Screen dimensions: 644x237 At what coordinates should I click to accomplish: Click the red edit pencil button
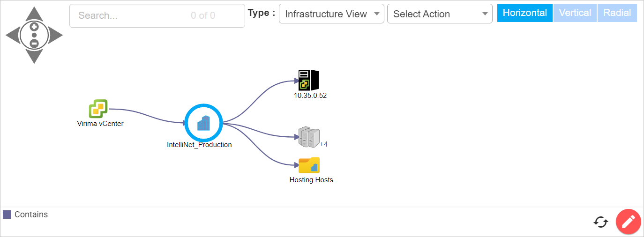tap(628, 221)
